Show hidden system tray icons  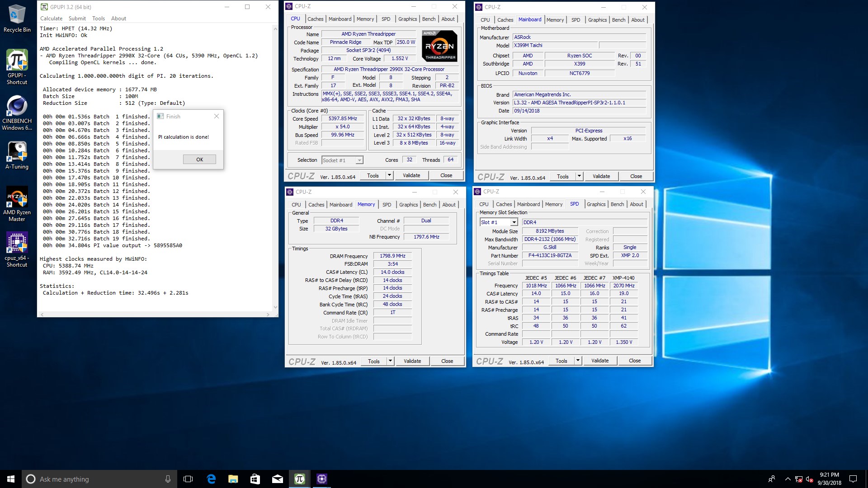tap(788, 479)
